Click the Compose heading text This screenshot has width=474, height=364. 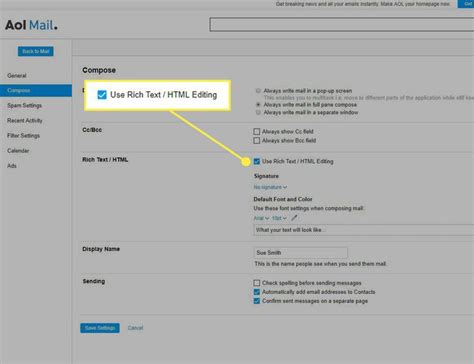click(x=99, y=70)
